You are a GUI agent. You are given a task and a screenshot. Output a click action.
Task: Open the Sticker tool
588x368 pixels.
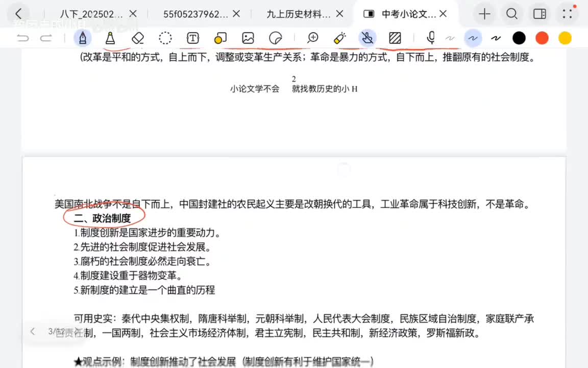pos(276,38)
